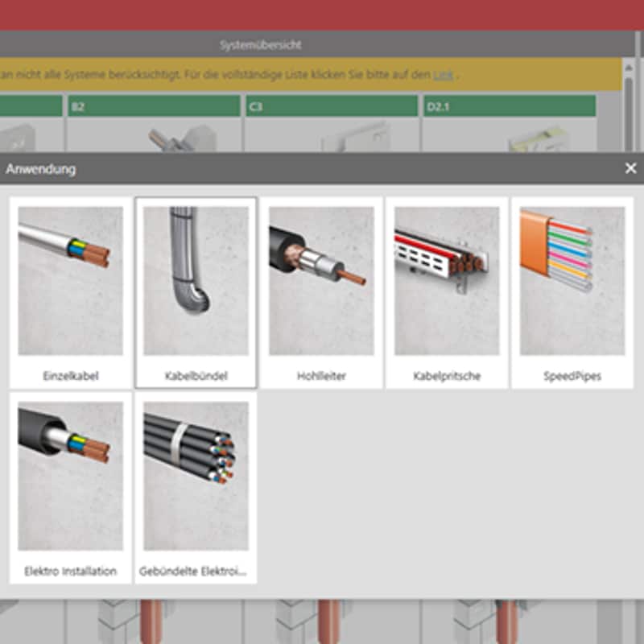Pick the Hohlleiter waveguide application image
Viewport: 644px width, 644px height.
point(321,280)
